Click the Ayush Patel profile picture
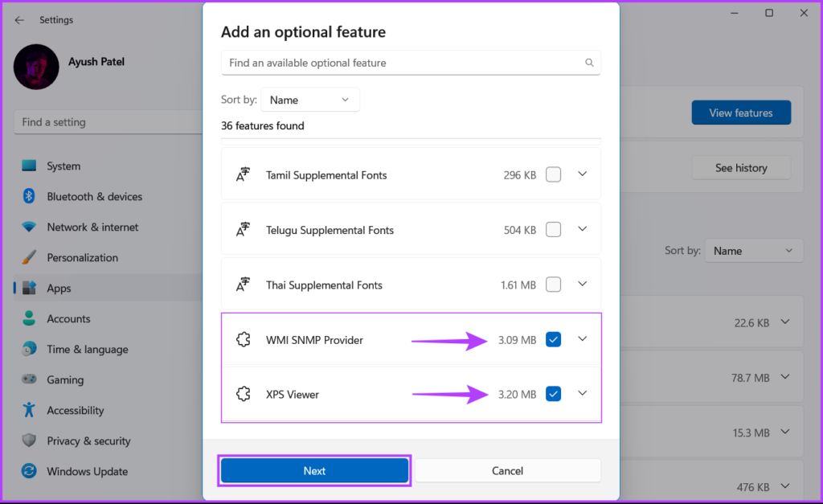This screenshot has height=504, width=823. coord(36,67)
